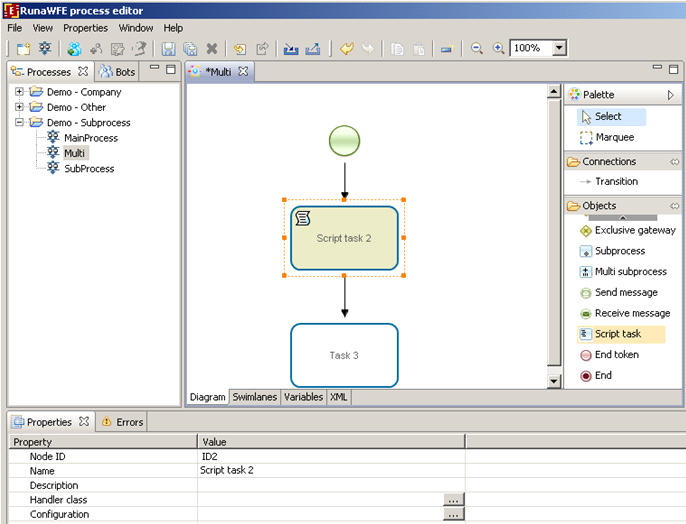Open the Errors tab
686x524 pixels.
coord(123,422)
